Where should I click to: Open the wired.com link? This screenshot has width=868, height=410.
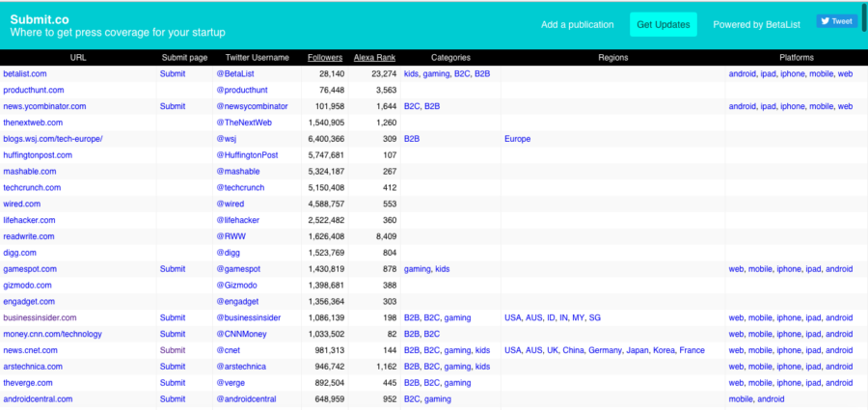22,204
